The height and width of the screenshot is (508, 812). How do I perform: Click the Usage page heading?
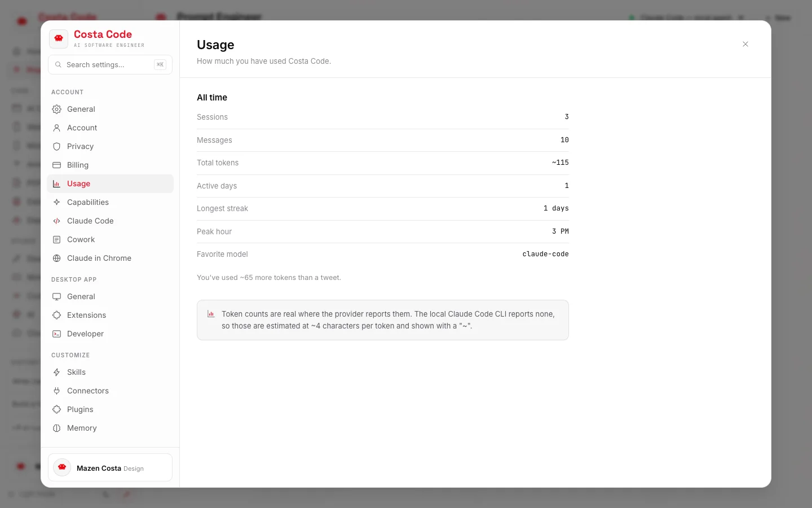pyautogui.click(x=215, y=45)
